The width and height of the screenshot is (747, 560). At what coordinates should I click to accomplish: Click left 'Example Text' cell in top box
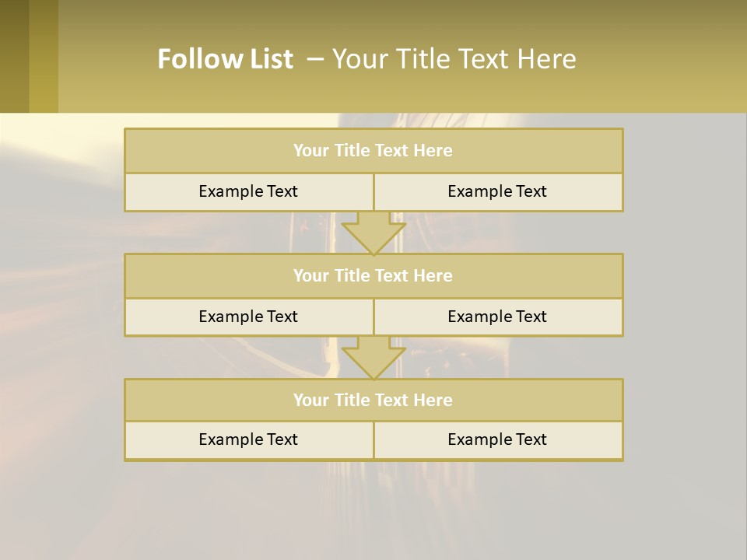[x=248, y=192]
